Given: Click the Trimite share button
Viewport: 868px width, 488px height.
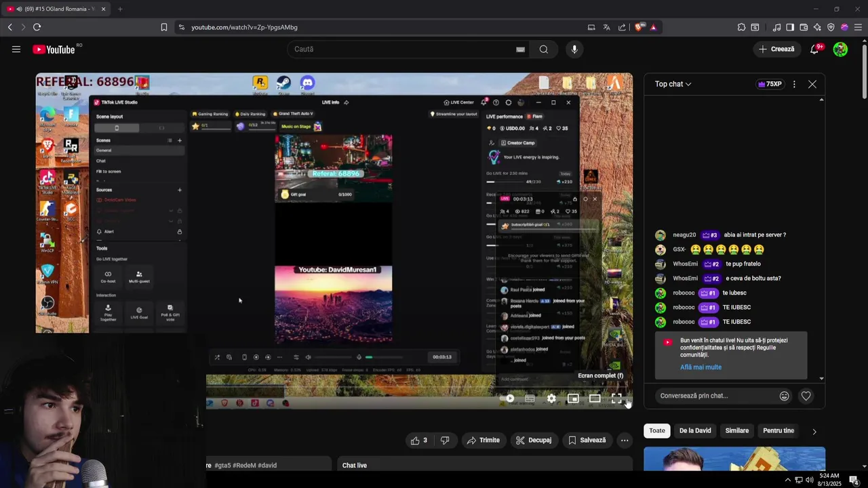Looking at the screenshot, I should pyautogui.click(x=484, y=441).
